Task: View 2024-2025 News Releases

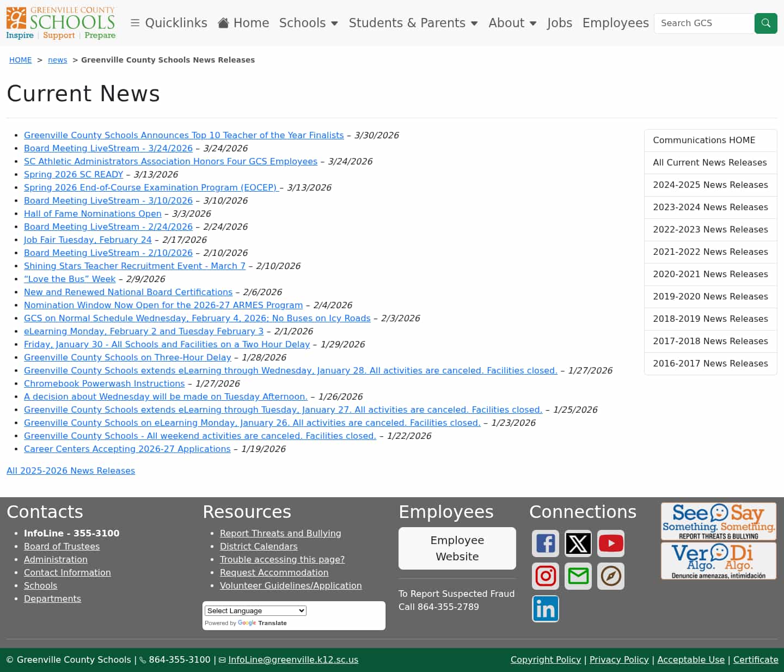Action: (710, 185)
